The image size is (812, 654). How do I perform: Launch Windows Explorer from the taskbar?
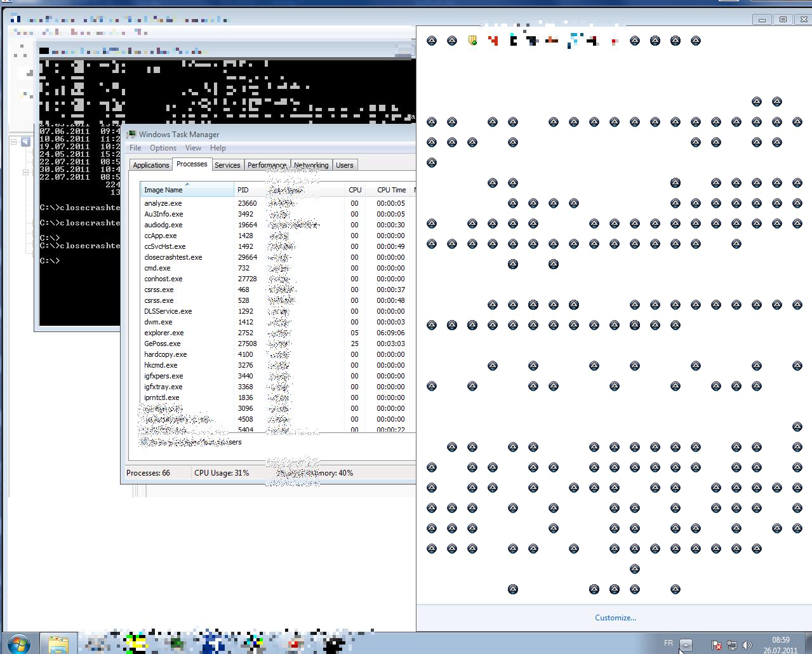(x=58, y=644)
